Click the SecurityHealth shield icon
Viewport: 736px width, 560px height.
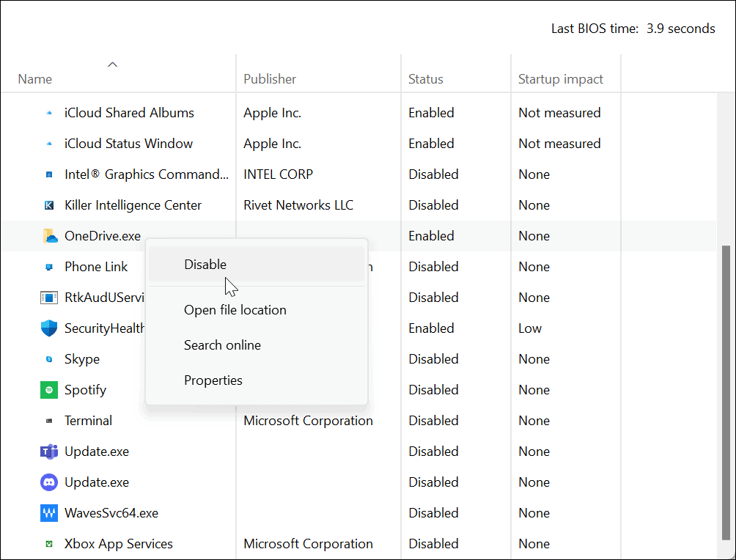48,328
